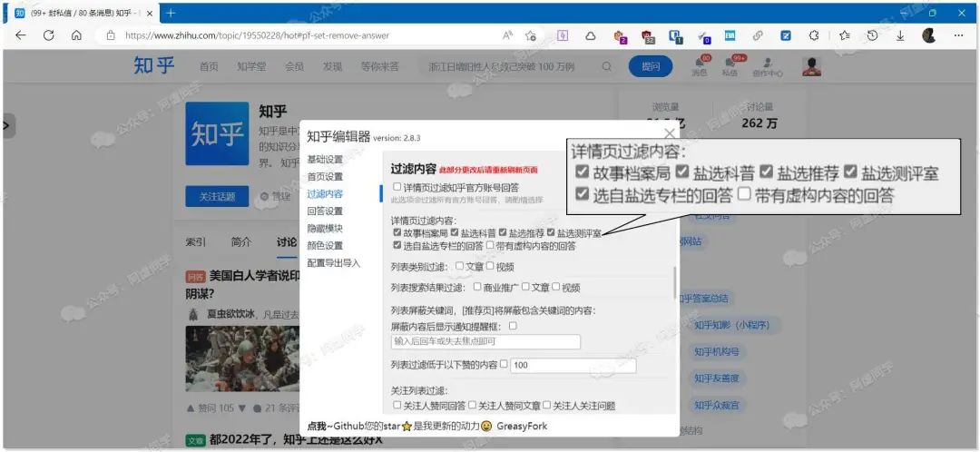Add this page to favorites star icon

531,35
